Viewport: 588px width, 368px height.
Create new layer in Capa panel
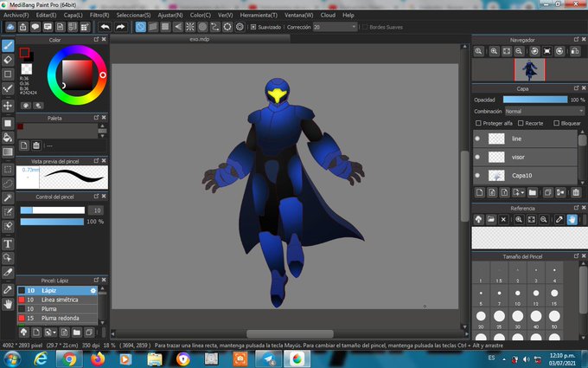[479, 192]
